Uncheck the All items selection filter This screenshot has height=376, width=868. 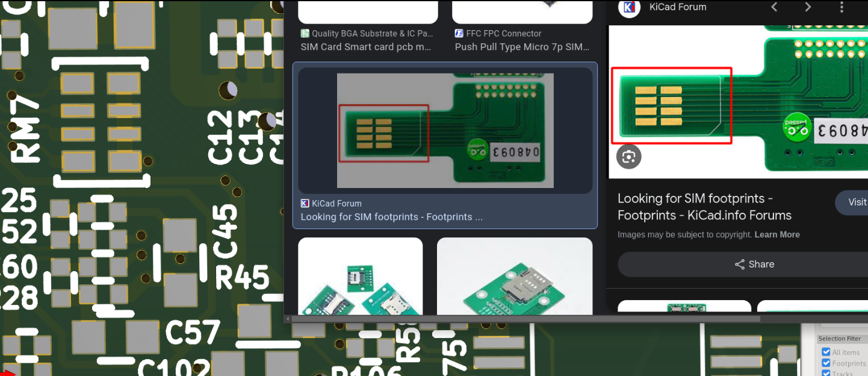click(x=826, y=352)
